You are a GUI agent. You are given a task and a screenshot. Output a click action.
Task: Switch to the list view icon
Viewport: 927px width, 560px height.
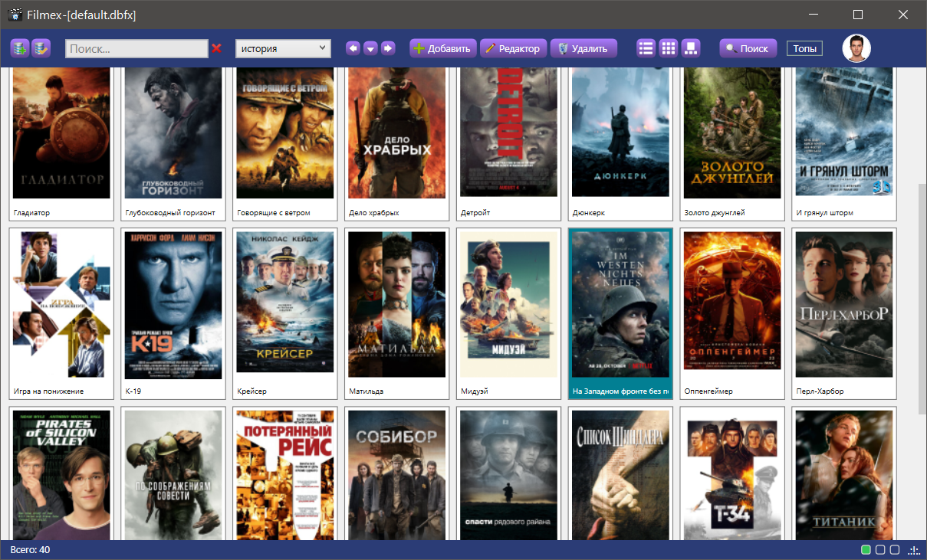[x=646, y=48]
